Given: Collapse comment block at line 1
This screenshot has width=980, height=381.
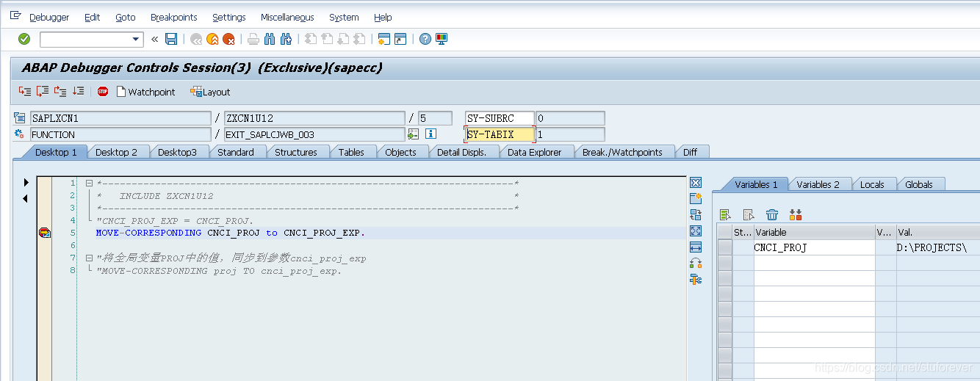Looking at the screenshot, I should tap(89, 183).
